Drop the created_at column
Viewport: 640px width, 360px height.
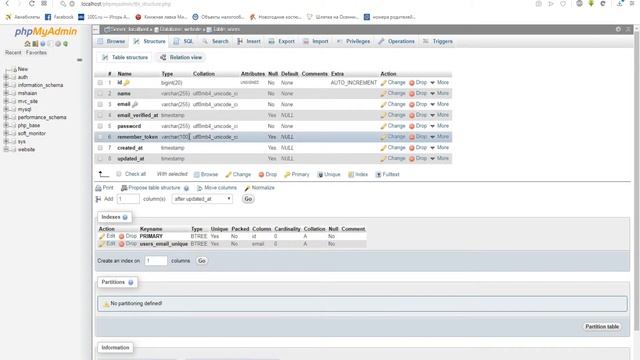(418, 148)
